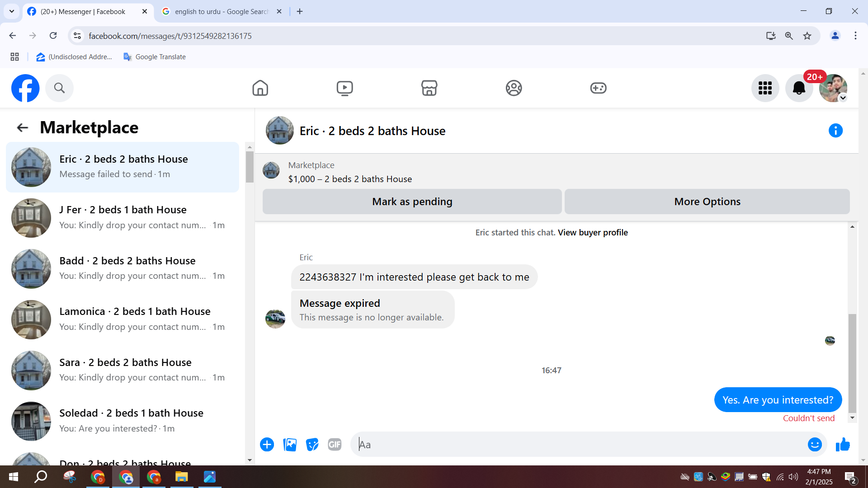Open Facebook Home feed icon
Viewport: 868px width, 488px height.
(260, 88)
